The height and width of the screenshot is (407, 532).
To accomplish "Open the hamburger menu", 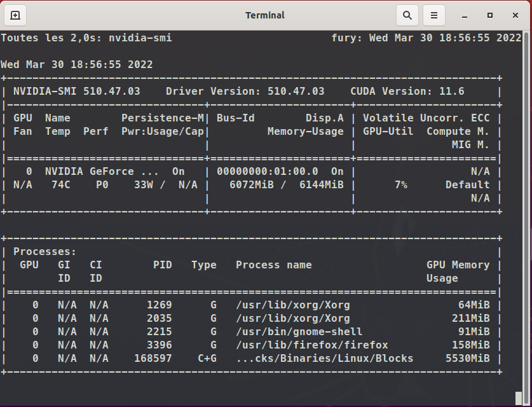I will click(x=434, y=15).
